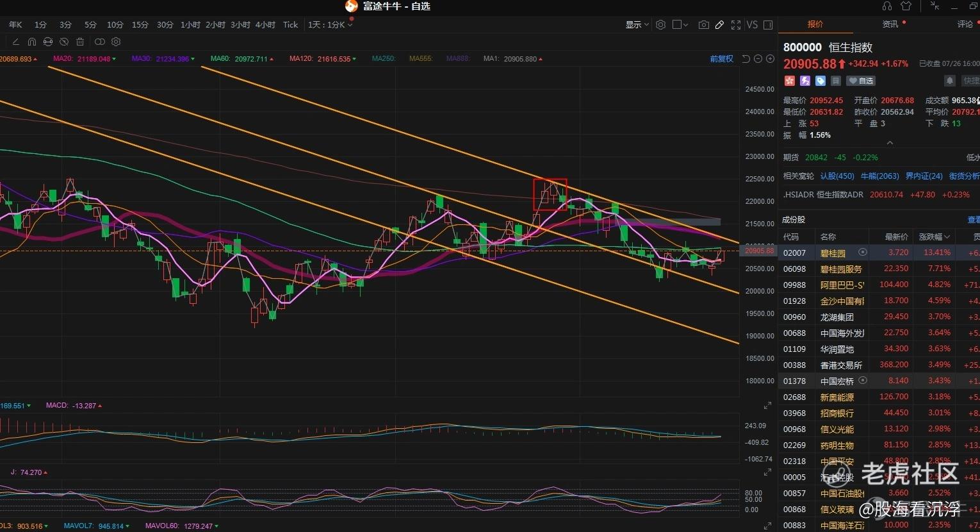Click the target icon beside 碧桂园
980x532 pixels.
pos(862,253)
